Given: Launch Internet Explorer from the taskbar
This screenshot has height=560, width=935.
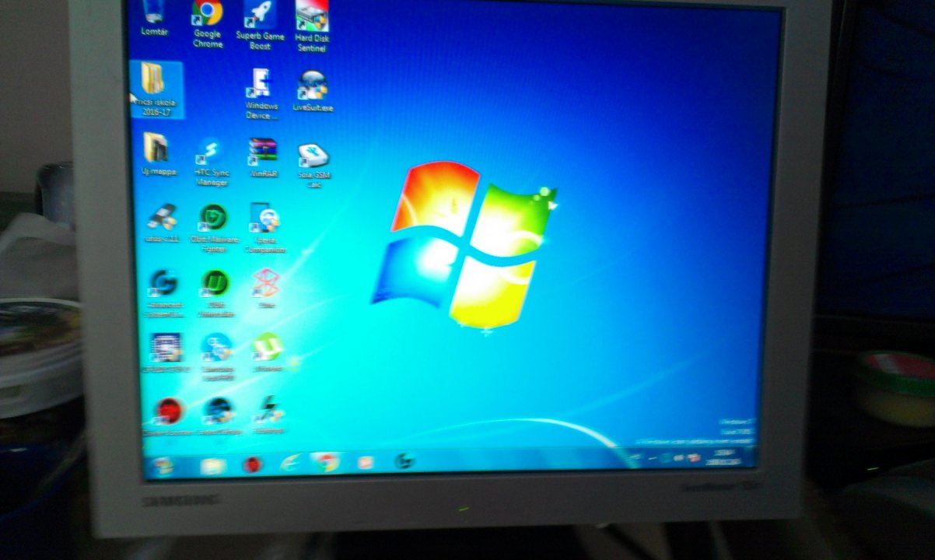Looking at the screenshot, I should pyautogui.click(x=290, y=463).
